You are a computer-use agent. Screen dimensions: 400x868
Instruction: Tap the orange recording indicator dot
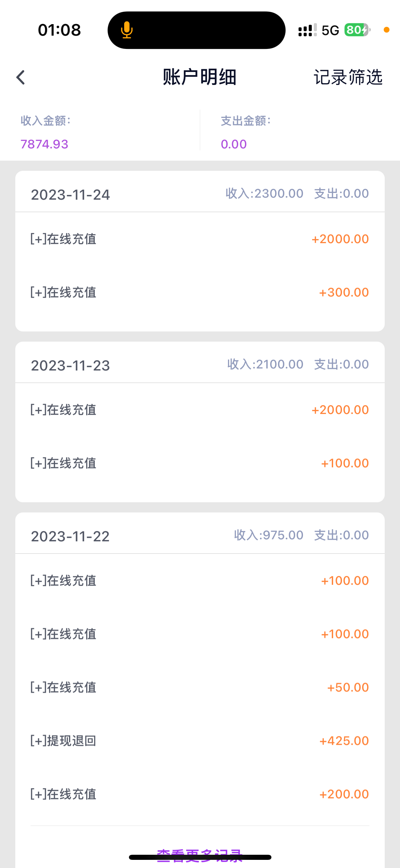pyautogui.click(x=386, y=30)
